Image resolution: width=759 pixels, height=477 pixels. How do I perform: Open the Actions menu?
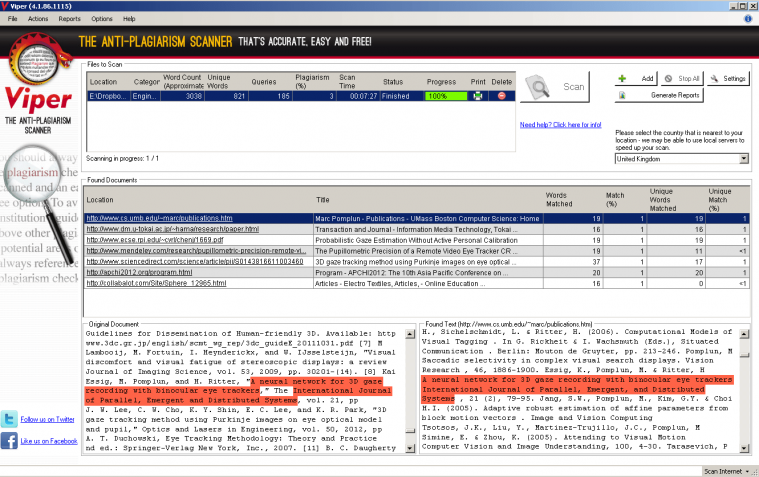tap(38, 19)
